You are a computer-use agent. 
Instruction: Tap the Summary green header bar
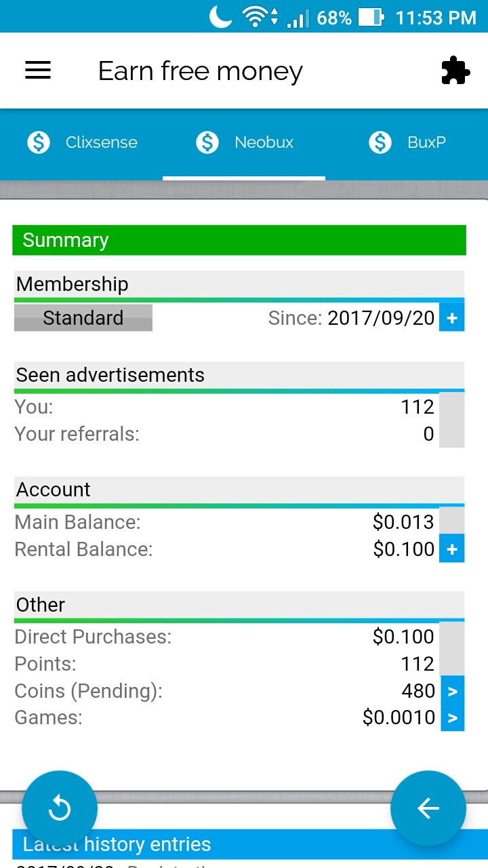239,240
